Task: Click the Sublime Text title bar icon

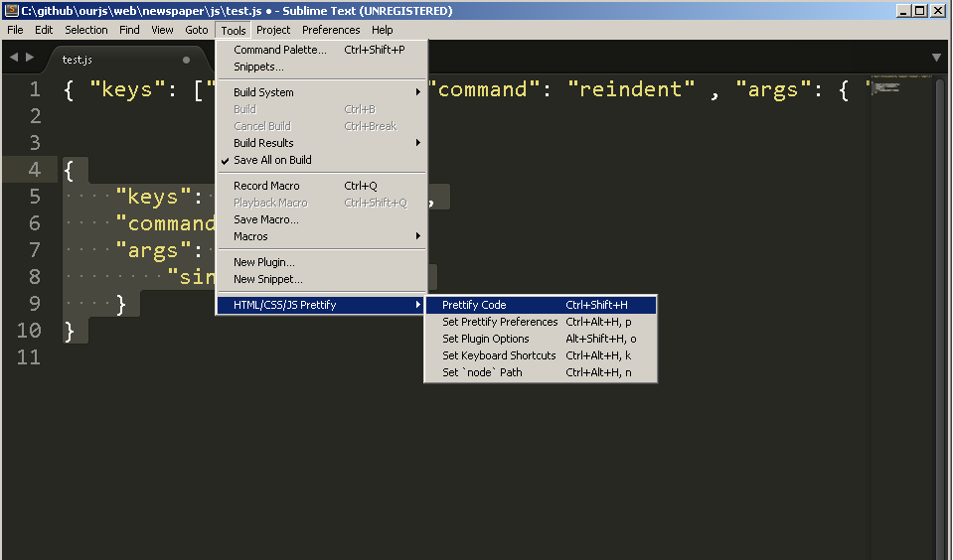Action: [x=11, y=10]
